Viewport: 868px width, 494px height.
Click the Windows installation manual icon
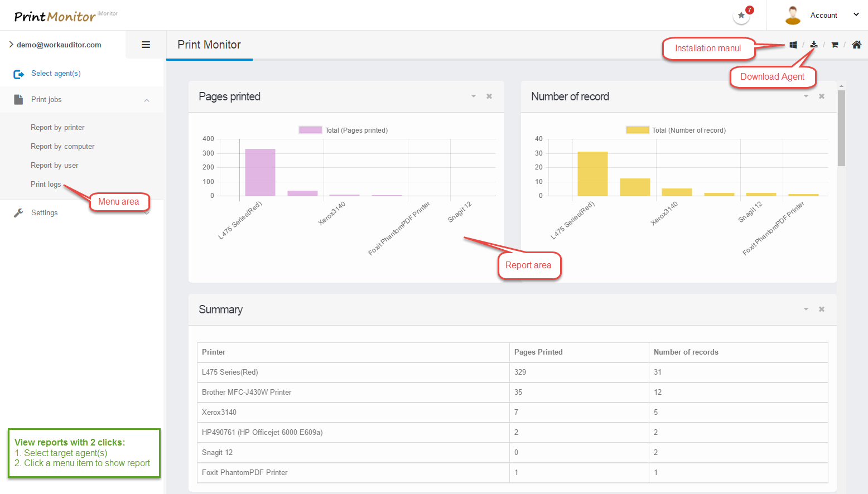coord(793,45)
